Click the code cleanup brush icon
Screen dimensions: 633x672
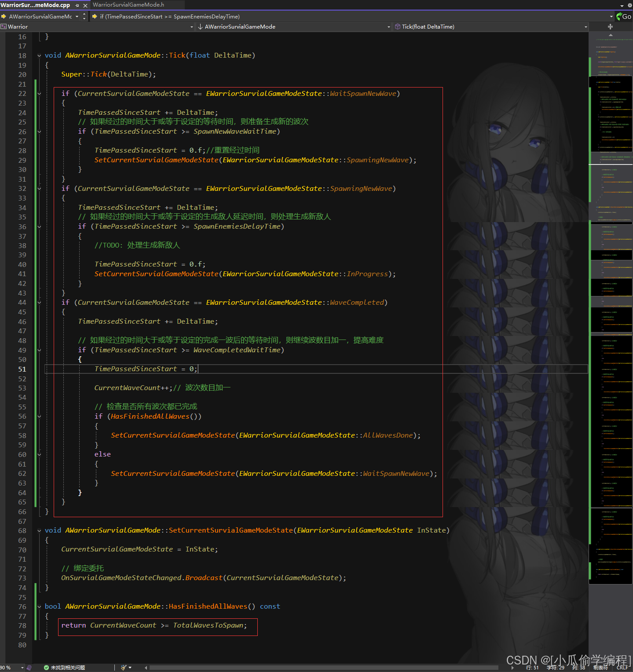(x=124, y=668)
